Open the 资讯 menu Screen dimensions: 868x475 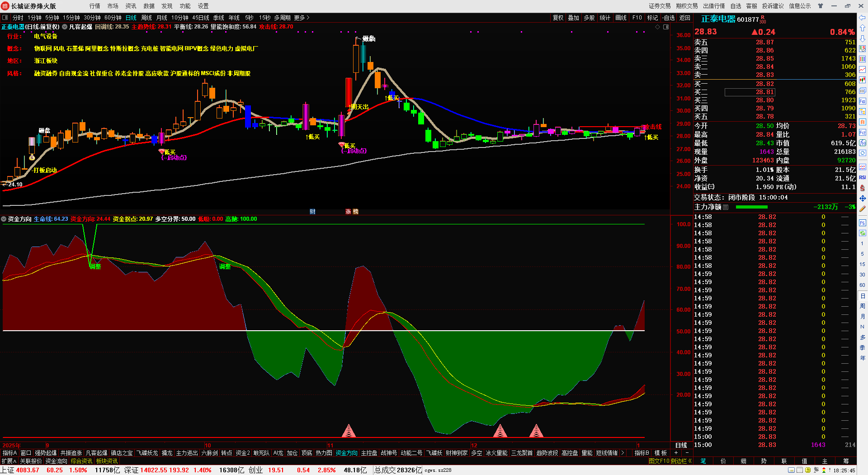(131, 6)
